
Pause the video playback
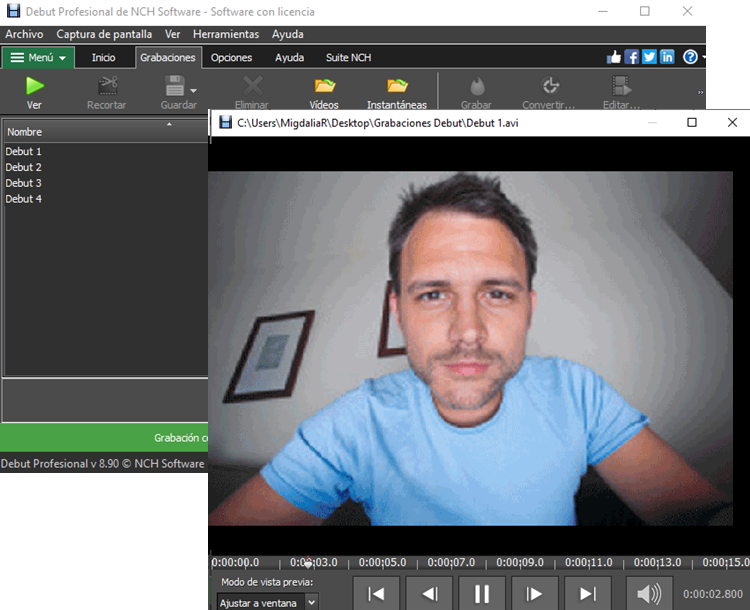click(482, 593)
